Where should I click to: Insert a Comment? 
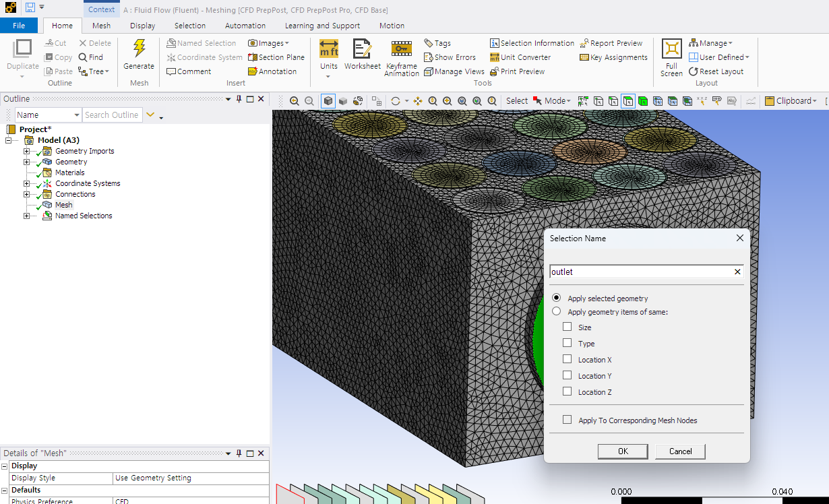pos(189,71)
